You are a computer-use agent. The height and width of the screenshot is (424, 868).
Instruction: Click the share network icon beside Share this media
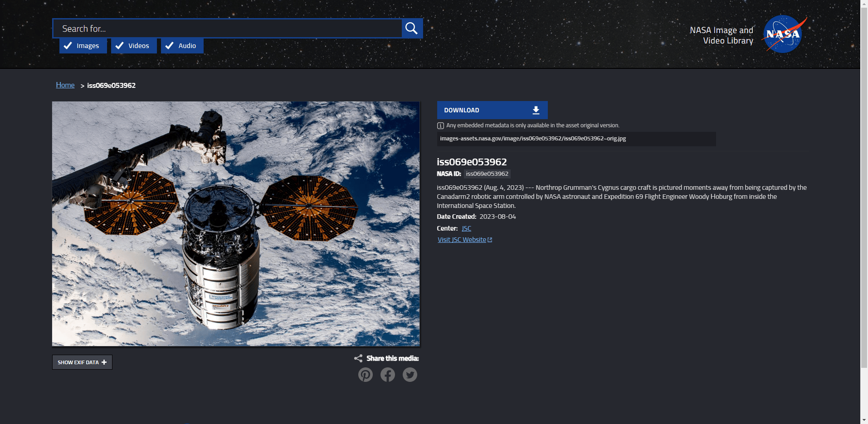(358, 358)
